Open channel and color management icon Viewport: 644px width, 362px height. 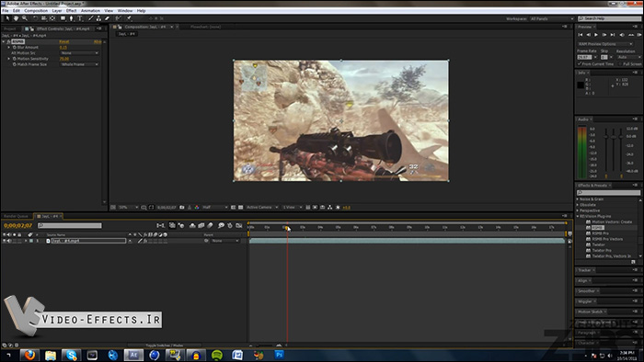(197, 208)
